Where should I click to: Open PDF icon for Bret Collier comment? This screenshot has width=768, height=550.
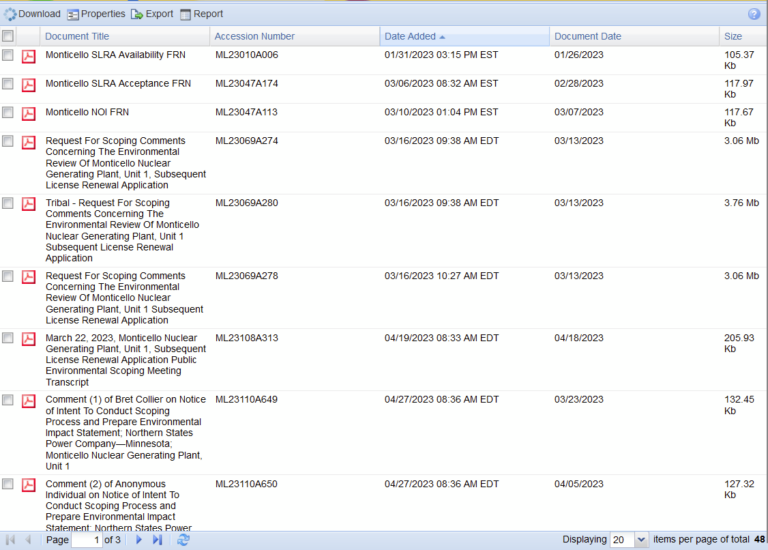click(29, 401)
